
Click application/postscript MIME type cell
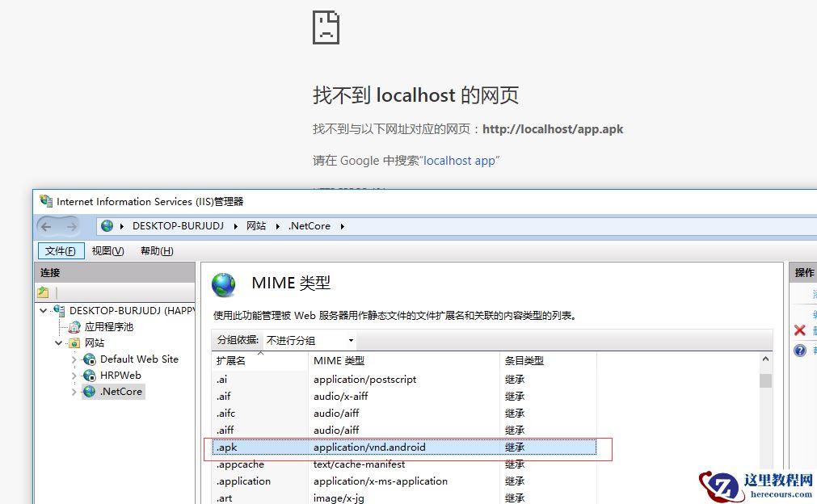(364, 379)
